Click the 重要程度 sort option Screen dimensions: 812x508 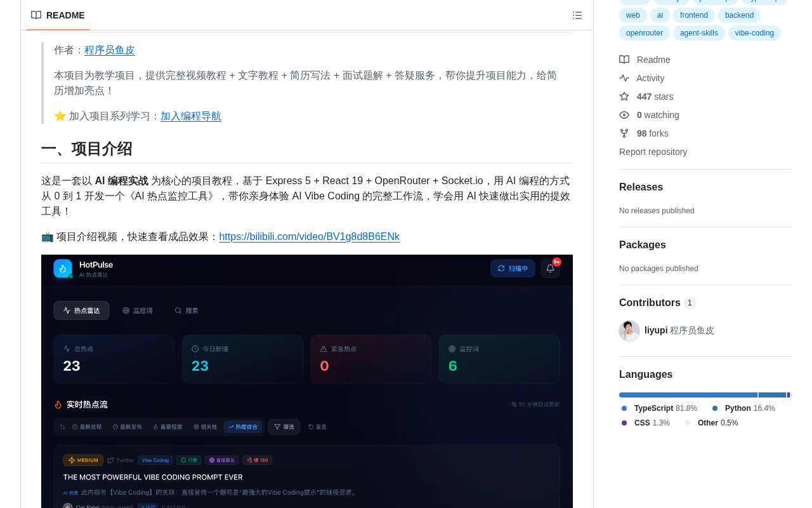(167, 427)
